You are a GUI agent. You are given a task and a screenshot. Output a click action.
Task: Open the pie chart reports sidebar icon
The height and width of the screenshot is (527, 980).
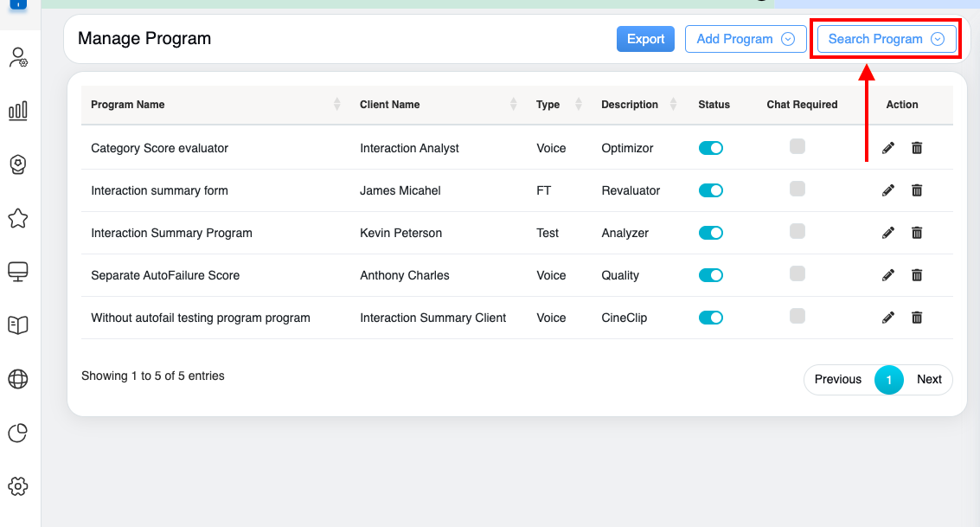point(18,433)
